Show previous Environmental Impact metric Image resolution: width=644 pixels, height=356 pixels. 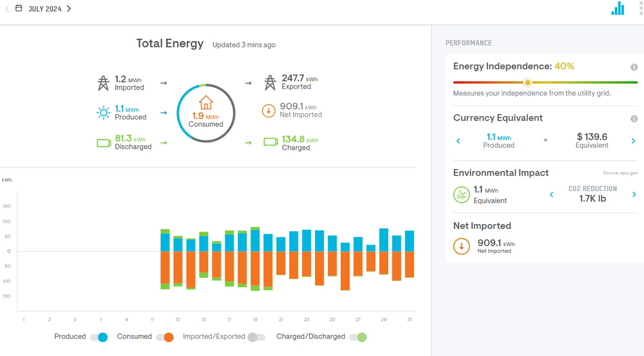pos(551,195)
